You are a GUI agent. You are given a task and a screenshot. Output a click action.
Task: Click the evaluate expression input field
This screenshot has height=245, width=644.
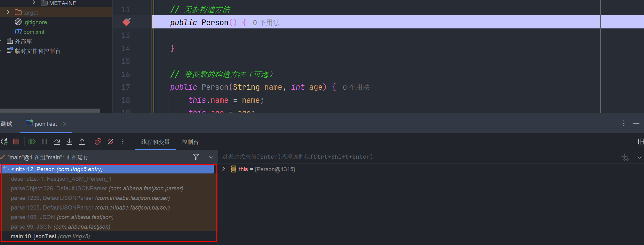(x=419, y=157)
